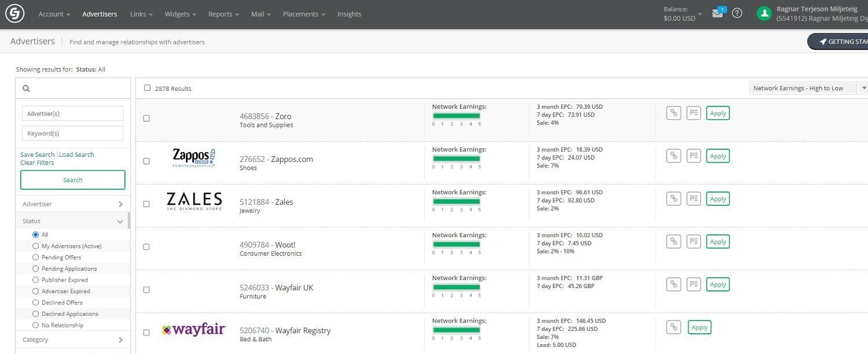Check the Wayfair UK row checkbox
Viewport: 868px width, 354px height.
coord(146,289)
